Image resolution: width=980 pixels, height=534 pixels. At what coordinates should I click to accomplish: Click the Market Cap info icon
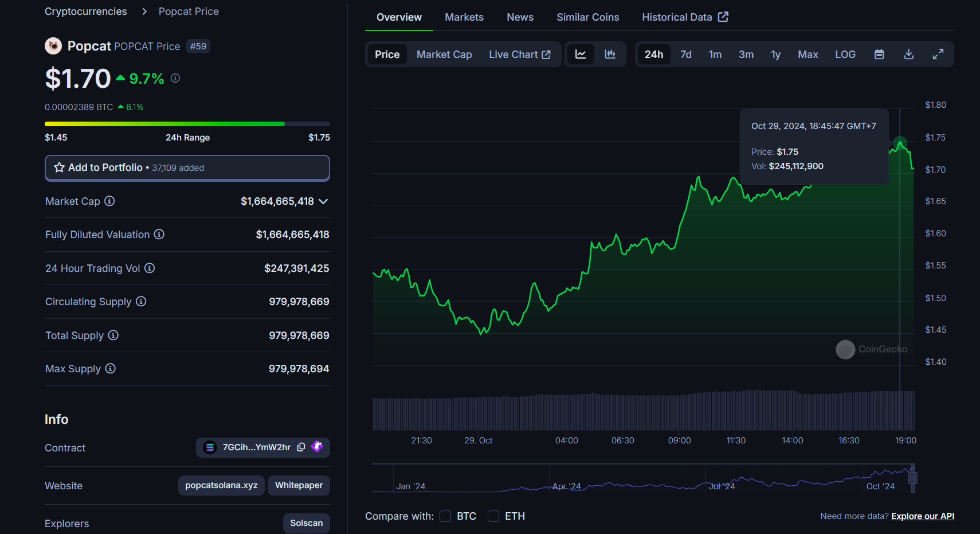coord(109,201)
